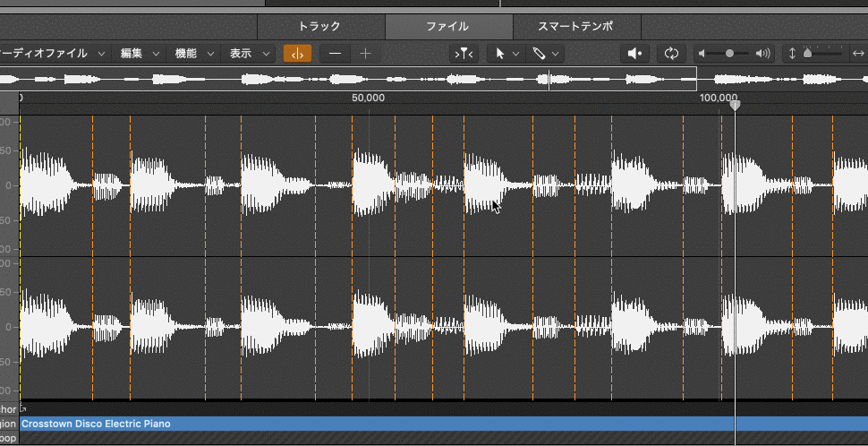Image resolution: width=868 pixels, height=446 pixels.
Task: Increase transient markers with the plus button
Action: 365,54
